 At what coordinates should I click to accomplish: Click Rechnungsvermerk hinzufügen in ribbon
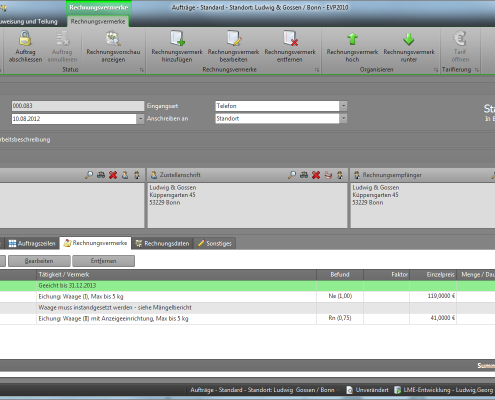177,46
